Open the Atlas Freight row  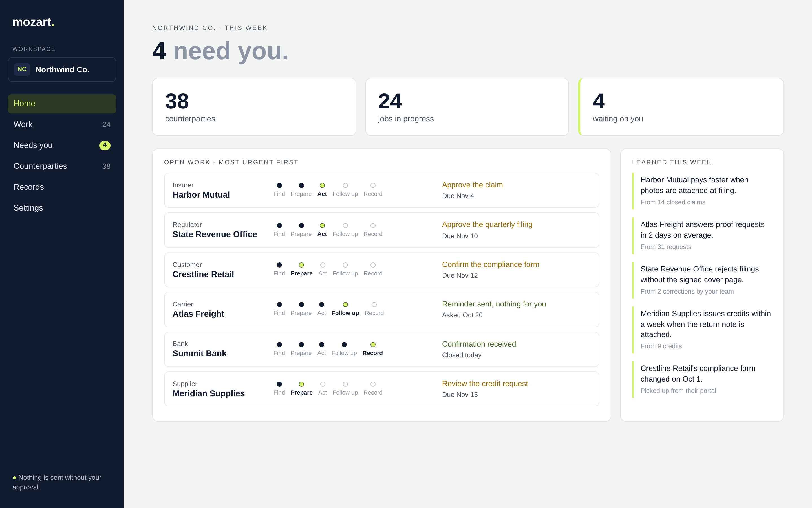[381, 309]
